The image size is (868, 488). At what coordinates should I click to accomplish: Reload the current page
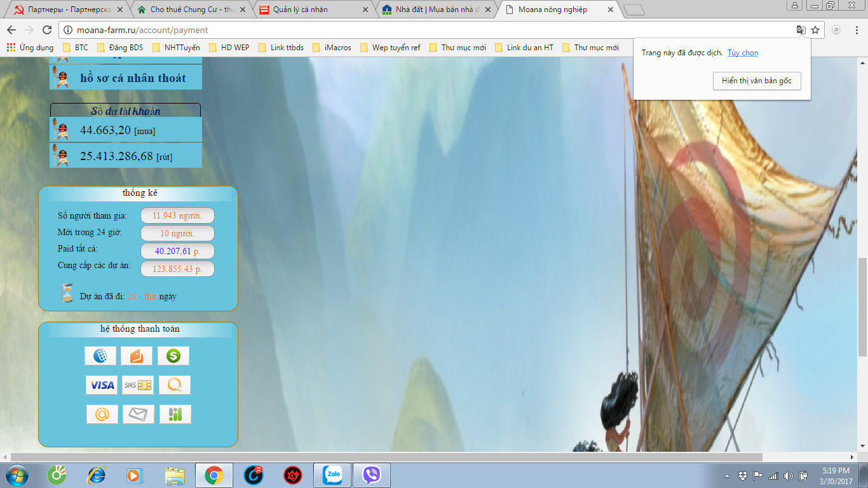(46, 30)
